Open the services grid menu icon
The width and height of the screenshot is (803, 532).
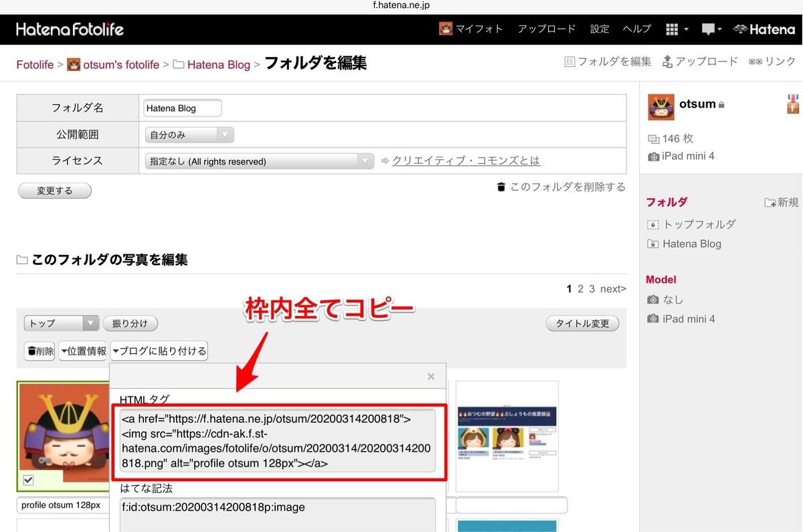[x=677, y=29]
